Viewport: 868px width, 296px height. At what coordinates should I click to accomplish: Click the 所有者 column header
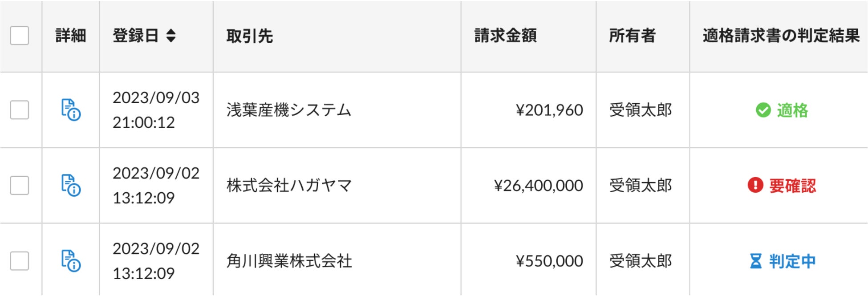(x=632, y=36)
